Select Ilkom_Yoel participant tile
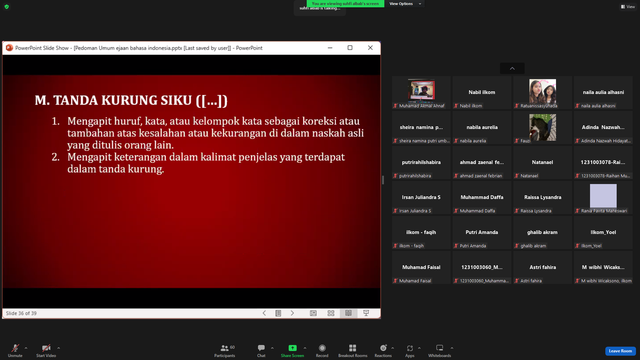The height and width of the screenshot is (360, 640). tap(603, 233)
